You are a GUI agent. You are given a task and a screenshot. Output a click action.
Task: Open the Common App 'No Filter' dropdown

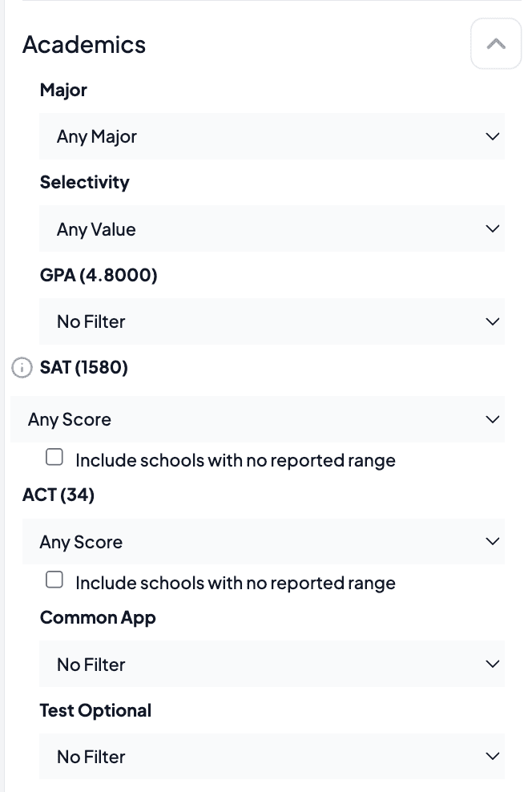272,664
